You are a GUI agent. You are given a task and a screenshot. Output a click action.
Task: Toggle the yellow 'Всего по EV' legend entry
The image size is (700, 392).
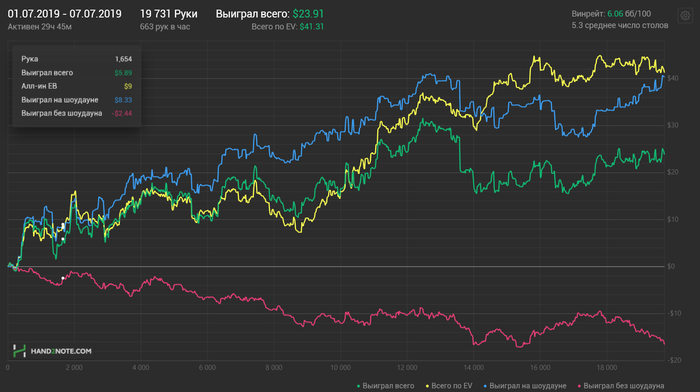[x=449, y=386]
